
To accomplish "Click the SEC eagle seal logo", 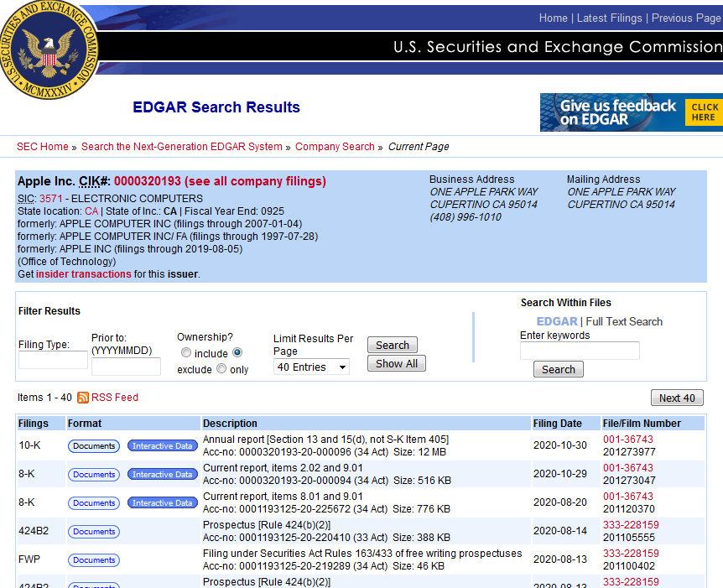I will coord(49,49).
